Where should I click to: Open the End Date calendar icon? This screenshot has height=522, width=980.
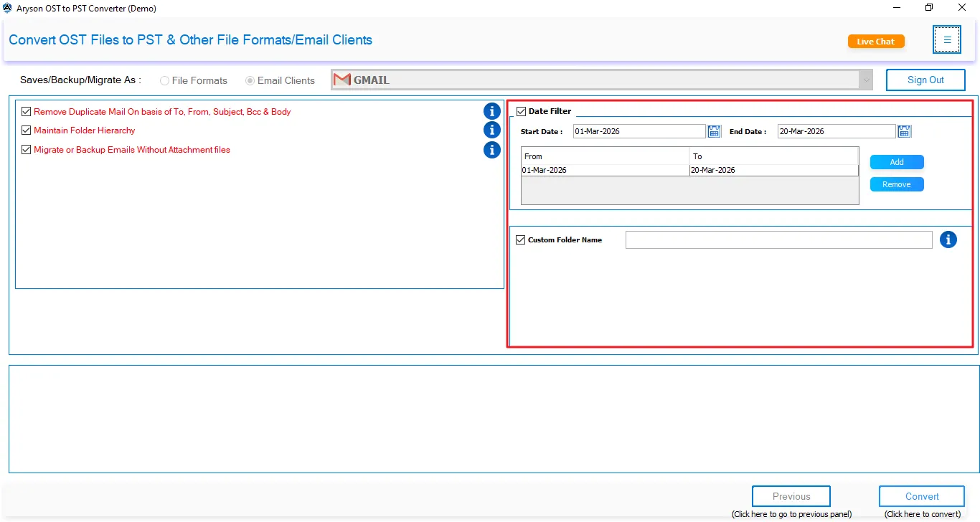[x=903, y=130]
